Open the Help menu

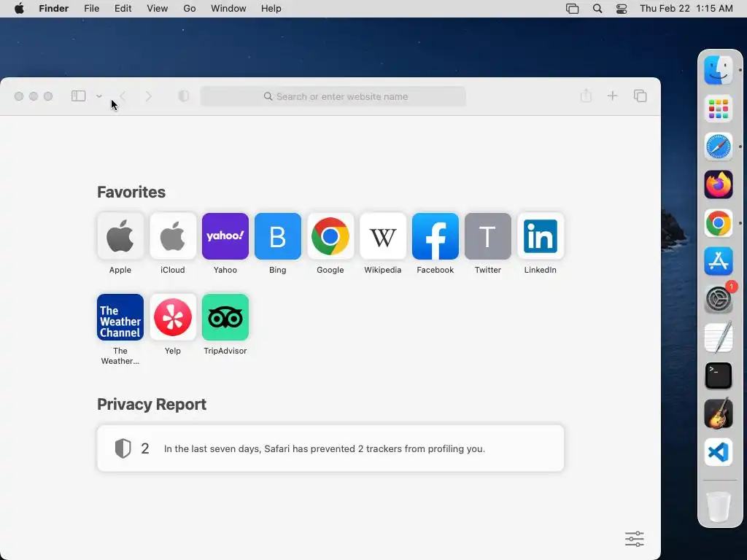click(x=271, y=9)
